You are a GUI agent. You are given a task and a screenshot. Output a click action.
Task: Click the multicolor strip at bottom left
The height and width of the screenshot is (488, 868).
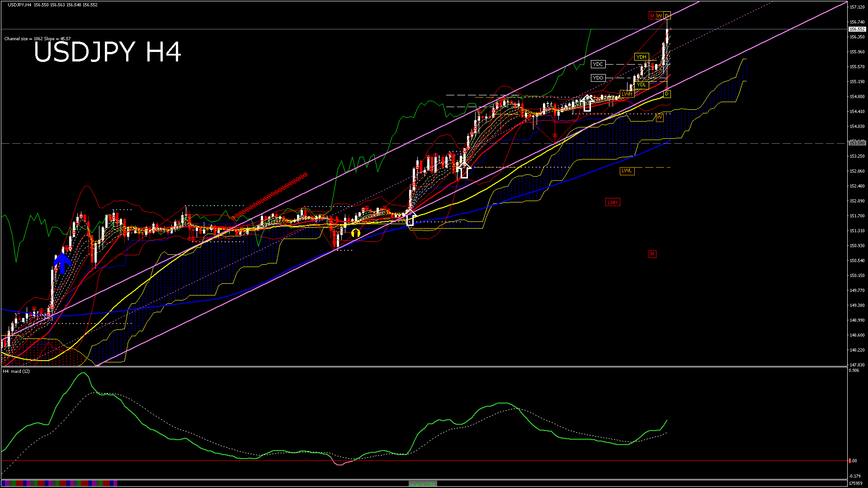tap(59, 483)
